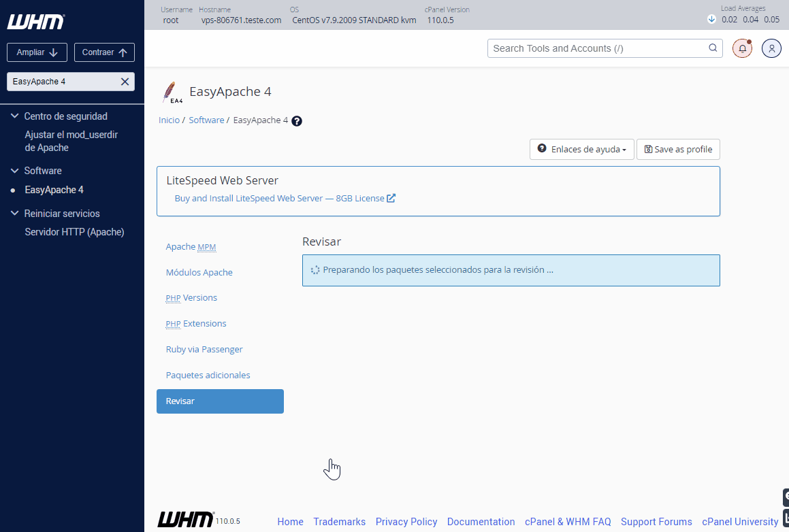The height and width of the screenshot is (532, 789).
Task: Click the WHM footer logo
Action: pos(186,520)
